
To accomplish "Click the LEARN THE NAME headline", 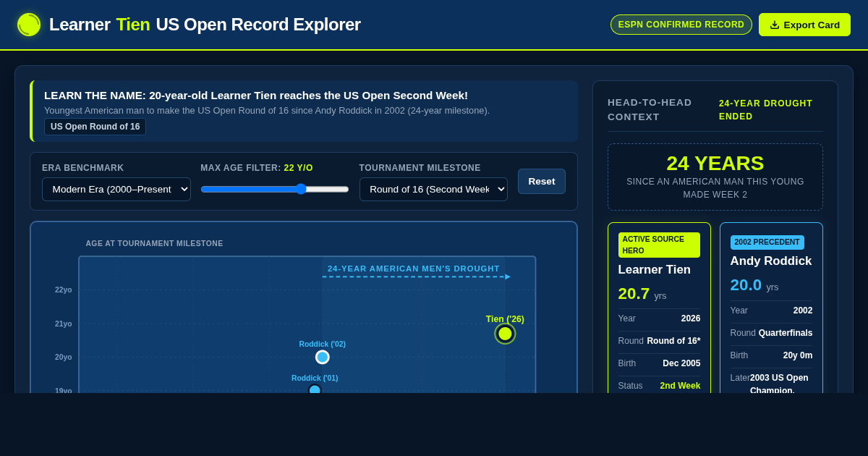I will point(256,96).
